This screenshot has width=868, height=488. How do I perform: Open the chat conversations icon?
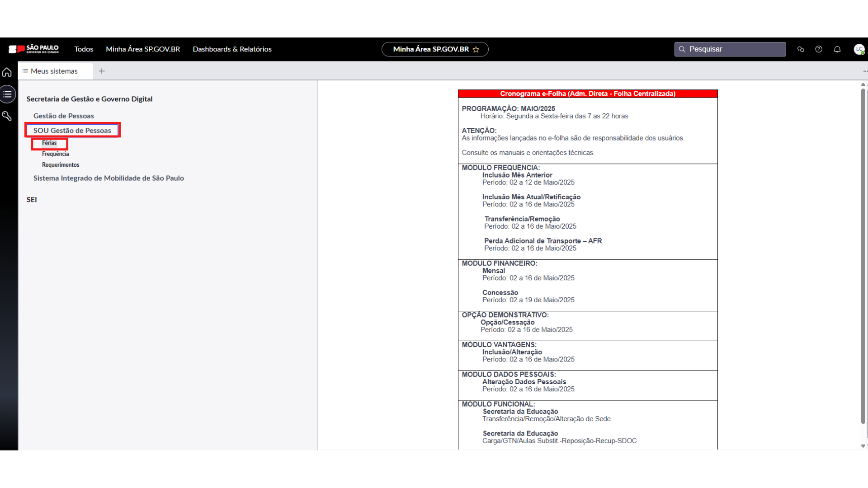pos(801,49)
